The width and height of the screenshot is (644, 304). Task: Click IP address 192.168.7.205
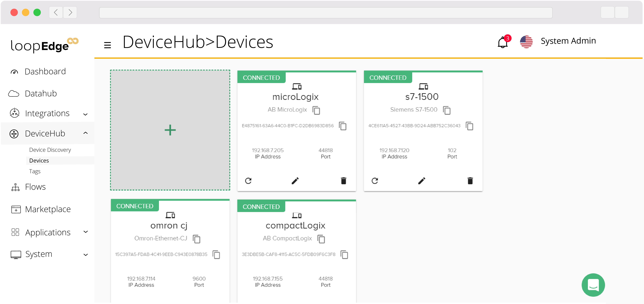tap(268, 150)
